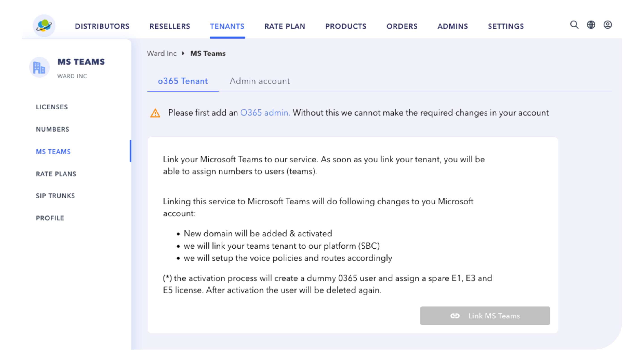Click the orange warning triangle icon
Viewport: 644px width, 362px height.
pos(155,113)
